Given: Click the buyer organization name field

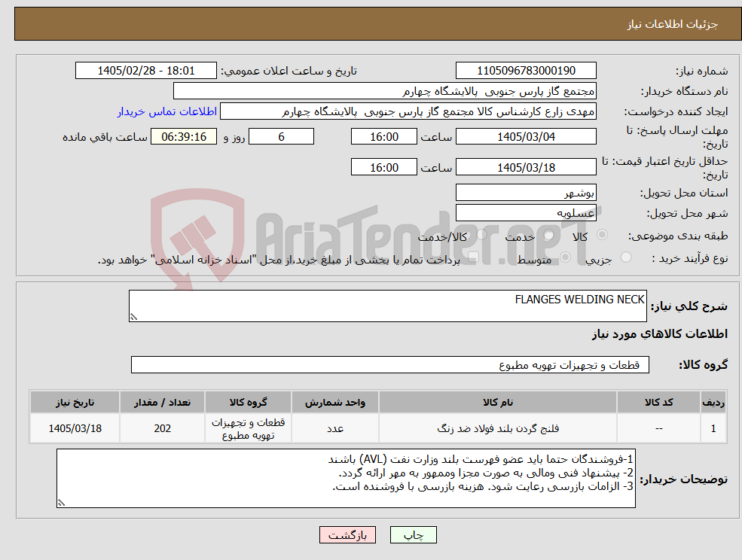Looking at the screenshot, I should click(385, 91).
